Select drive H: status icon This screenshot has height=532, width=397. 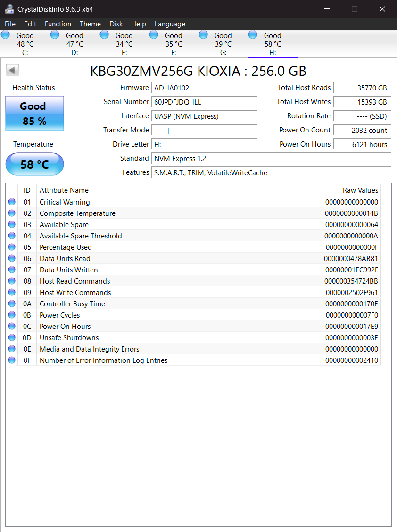[253, 34]
